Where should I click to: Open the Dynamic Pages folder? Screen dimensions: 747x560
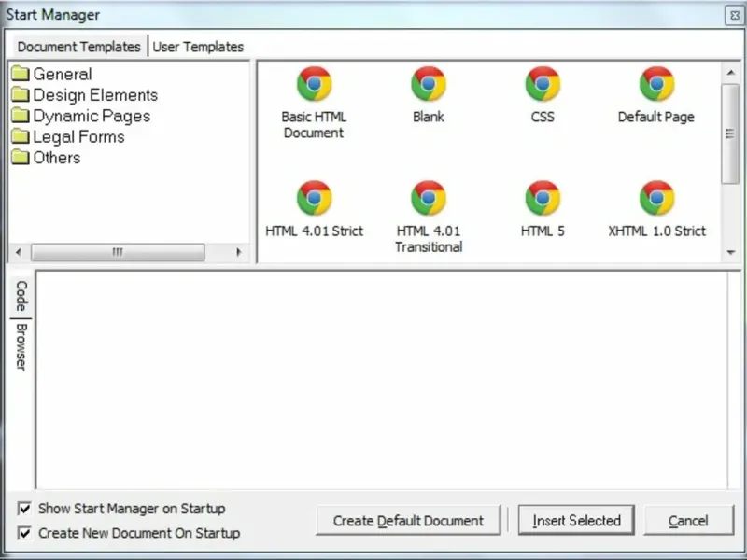pyautogui.click(x=81, y=116)
